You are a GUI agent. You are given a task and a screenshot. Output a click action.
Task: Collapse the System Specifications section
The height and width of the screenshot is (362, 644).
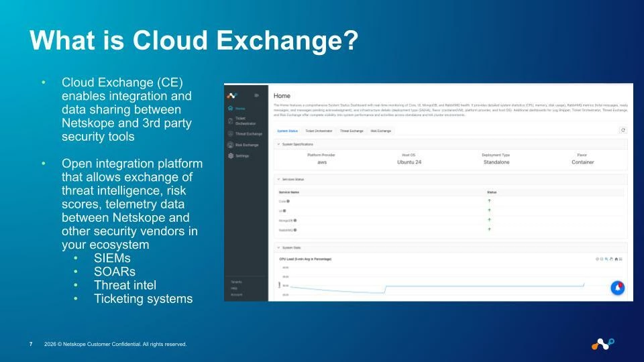click(x=278, y=144)
